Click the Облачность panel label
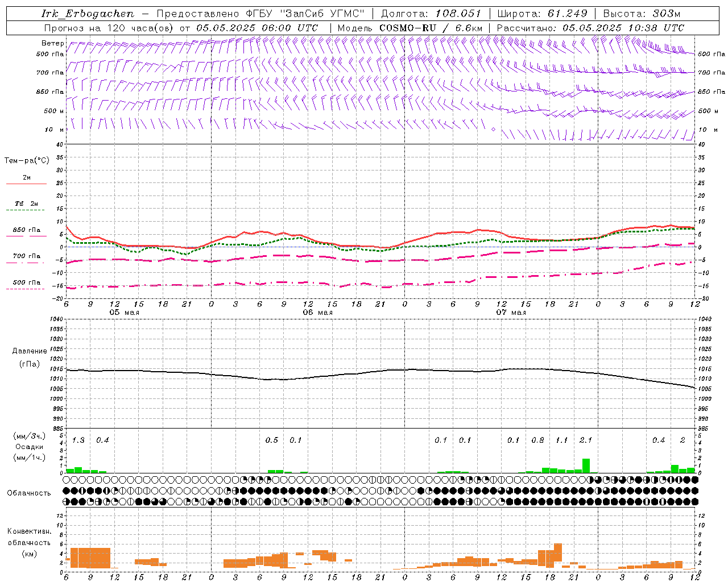 tap(29, 493)
